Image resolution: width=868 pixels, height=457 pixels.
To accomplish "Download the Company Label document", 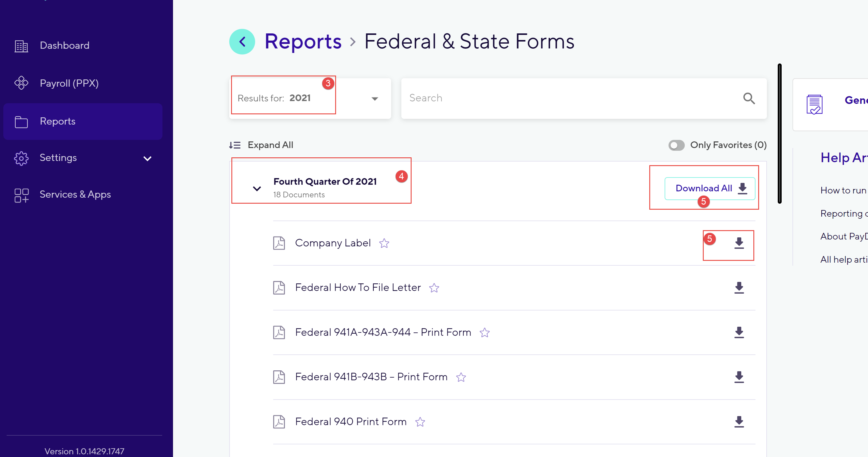I will (x=739, y=243).
